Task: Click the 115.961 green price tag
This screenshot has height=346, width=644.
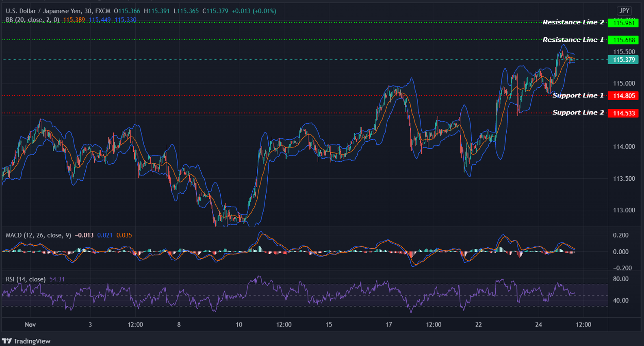Action: click(x=623, y=23)
